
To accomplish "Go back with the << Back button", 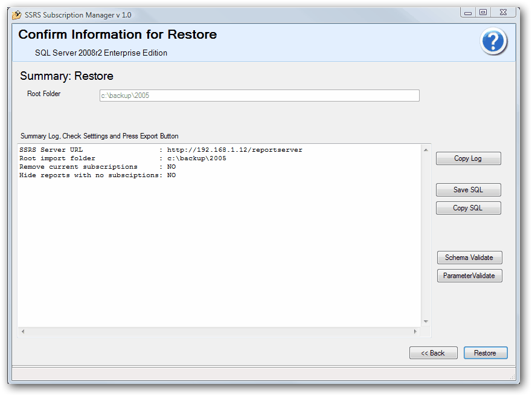I will 433,353.
